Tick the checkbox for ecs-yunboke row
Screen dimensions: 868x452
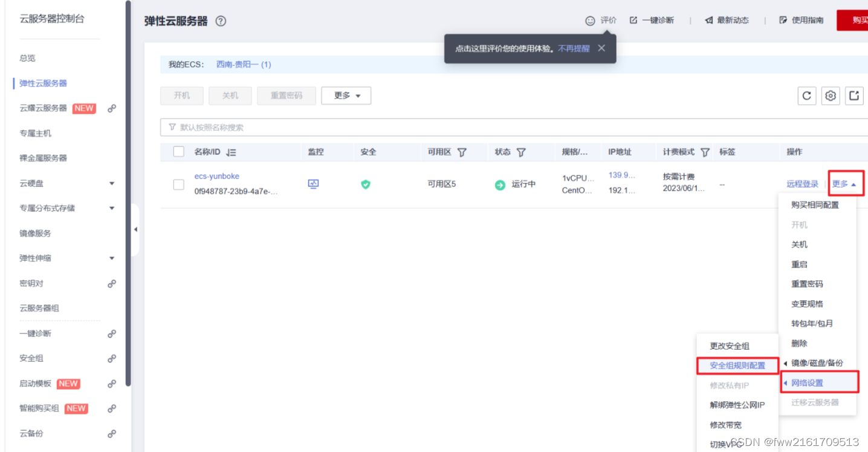(178, 185)
